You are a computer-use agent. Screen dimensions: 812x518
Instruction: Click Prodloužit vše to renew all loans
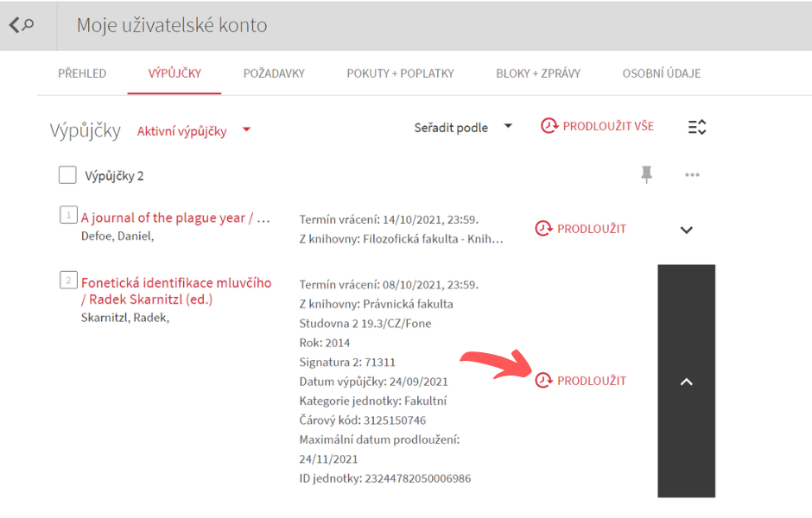tap(597, 126)
